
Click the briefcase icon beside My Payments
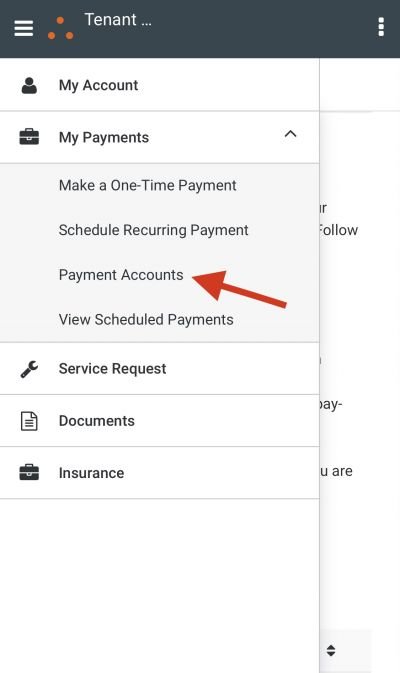[29, 137]
